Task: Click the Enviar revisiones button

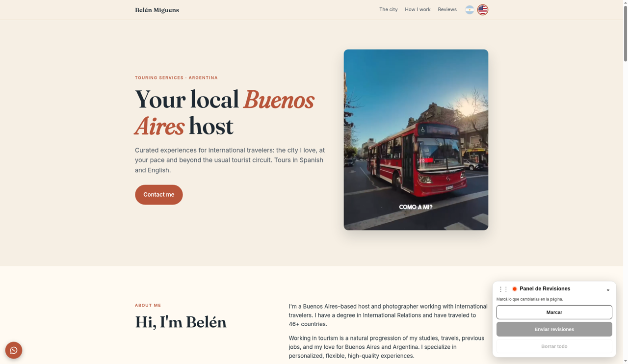Action: click(x=554, y=329)
